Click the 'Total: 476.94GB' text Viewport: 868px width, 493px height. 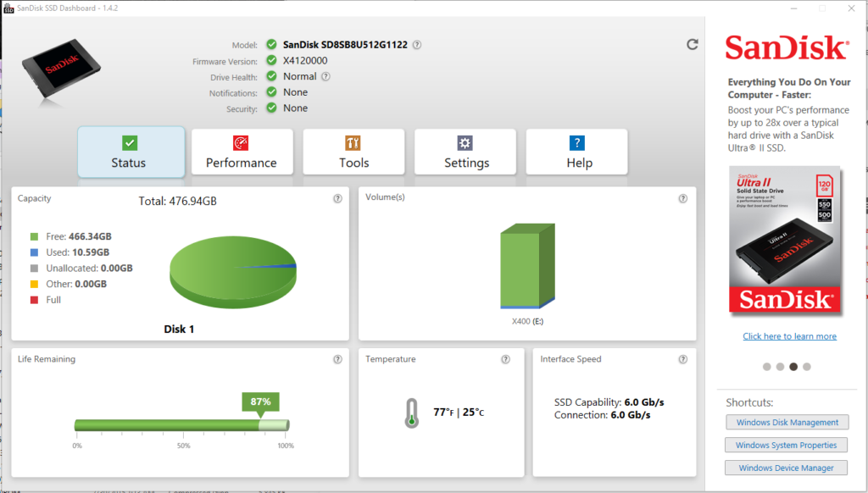(178, 202)
